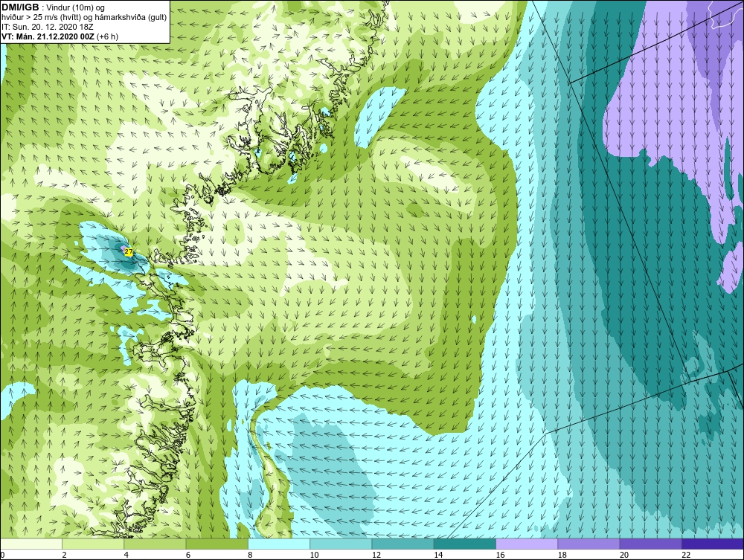Click the legend label '22'
The image size is (744, 560).
pos(687,556)
